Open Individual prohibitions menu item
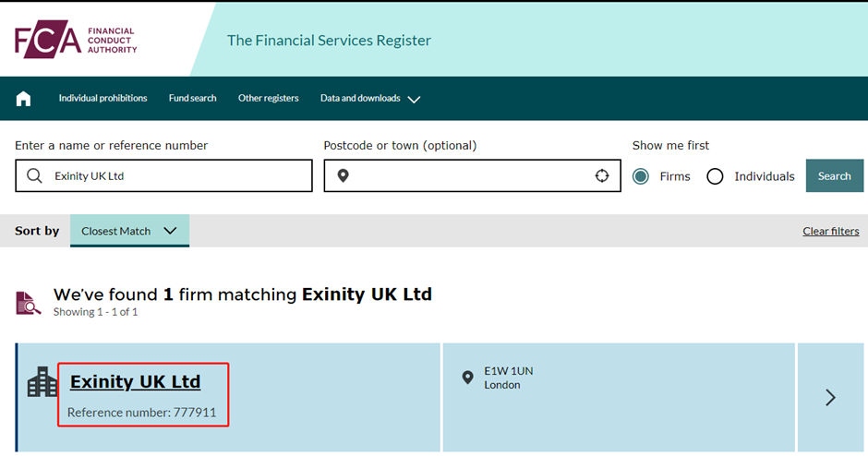Viewport: 868px width, 456px height. (103, 98)
